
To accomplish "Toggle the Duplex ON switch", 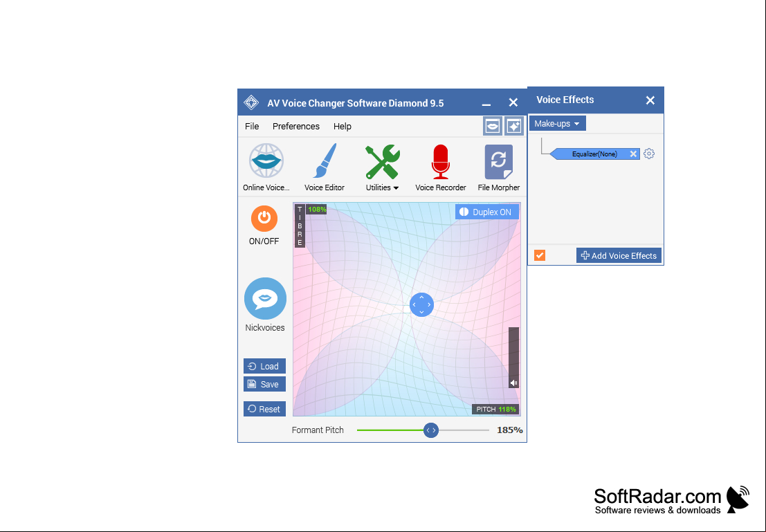I will [x=486, y=212].
